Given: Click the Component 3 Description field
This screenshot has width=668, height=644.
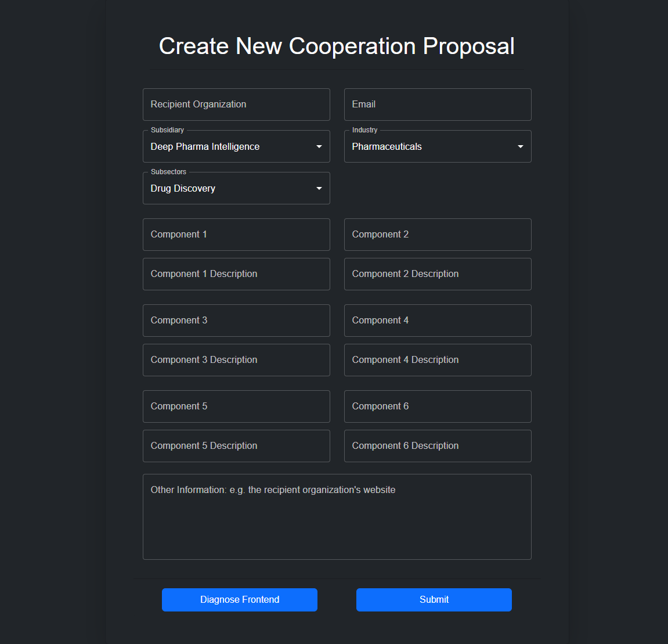Looking at the screenshot, I should pyautogui.click(x=236, y=360).
